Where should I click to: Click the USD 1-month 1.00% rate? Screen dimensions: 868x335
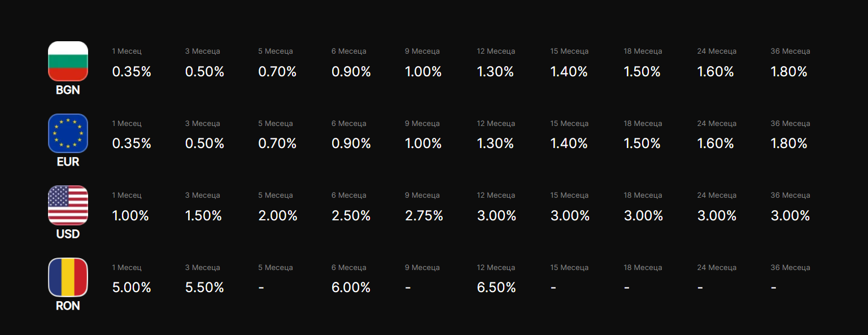[x=130, y=216]
